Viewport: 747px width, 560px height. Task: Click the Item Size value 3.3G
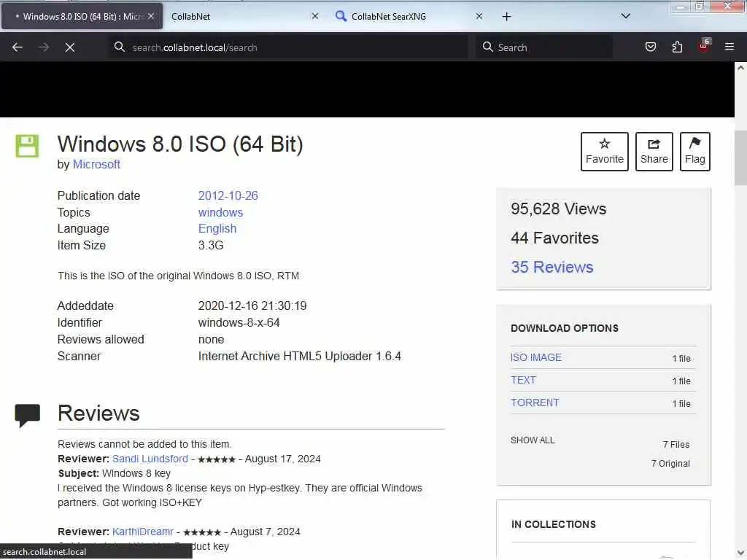click(211, 245)
